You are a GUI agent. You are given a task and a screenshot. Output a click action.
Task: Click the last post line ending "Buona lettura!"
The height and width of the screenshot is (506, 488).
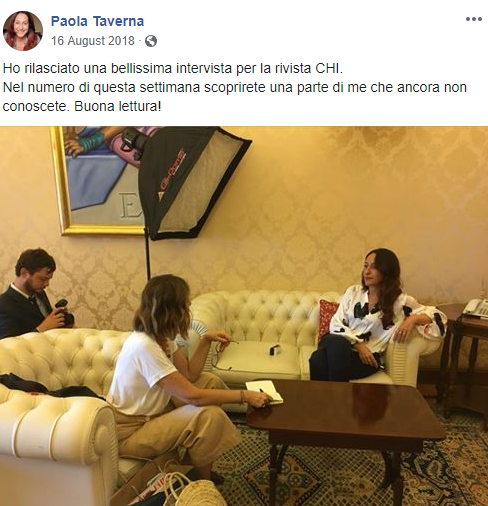82,106
